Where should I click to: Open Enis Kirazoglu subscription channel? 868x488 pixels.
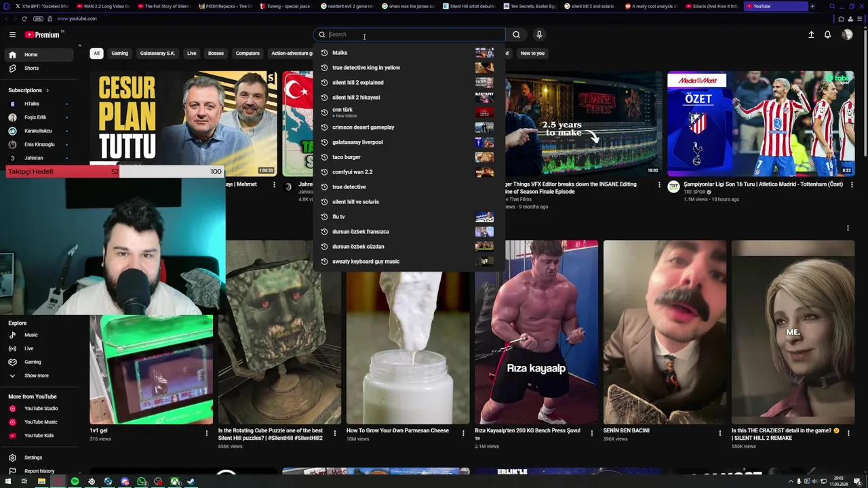[x=38, y=144]
